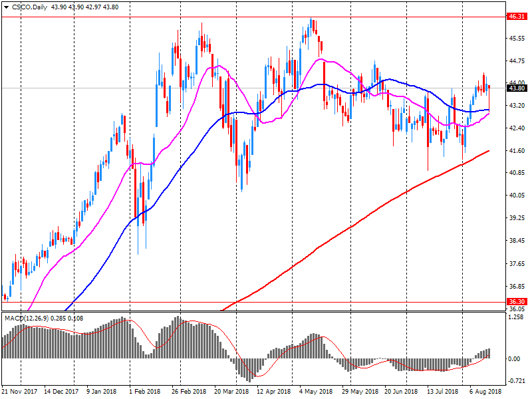Click the 38.45 price scale value

point(517,241)
